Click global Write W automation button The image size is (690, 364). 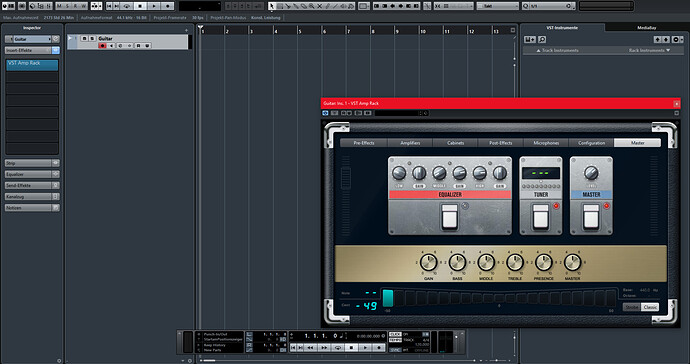click(x=83, y=6)
